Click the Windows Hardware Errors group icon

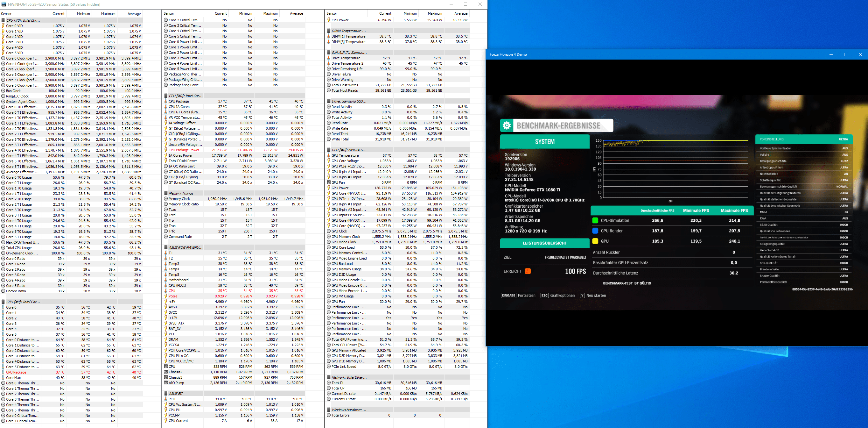pyautogui.click(x=329, y=410)
